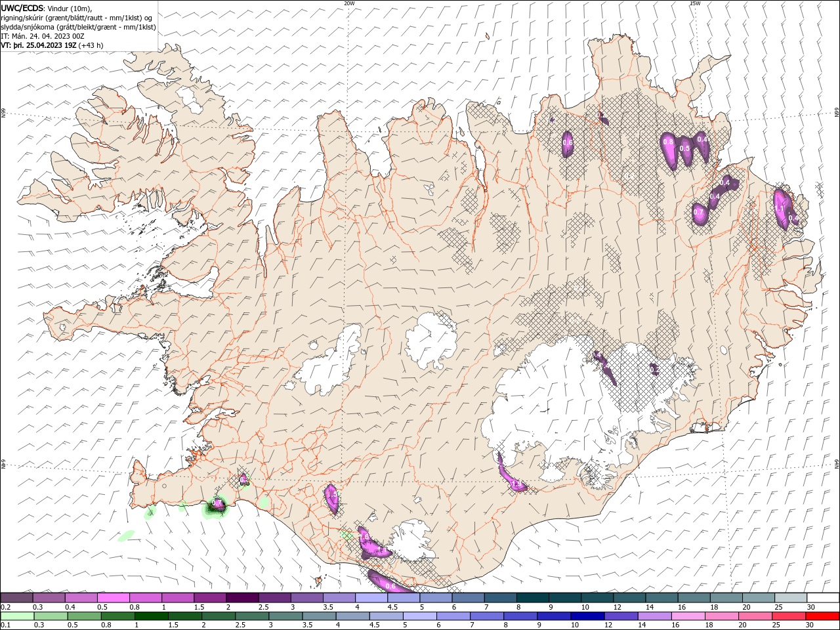Viewport: 840px width, 630px height.
Task: Select the 'IT: Mán. 24. 04. 2023 00Z' line
Action: 43,36
